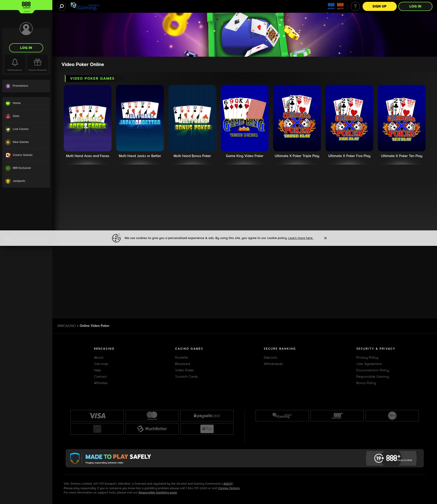Open the User Agreement footer link
The image size is (437, 504).
tap(369, 364)
